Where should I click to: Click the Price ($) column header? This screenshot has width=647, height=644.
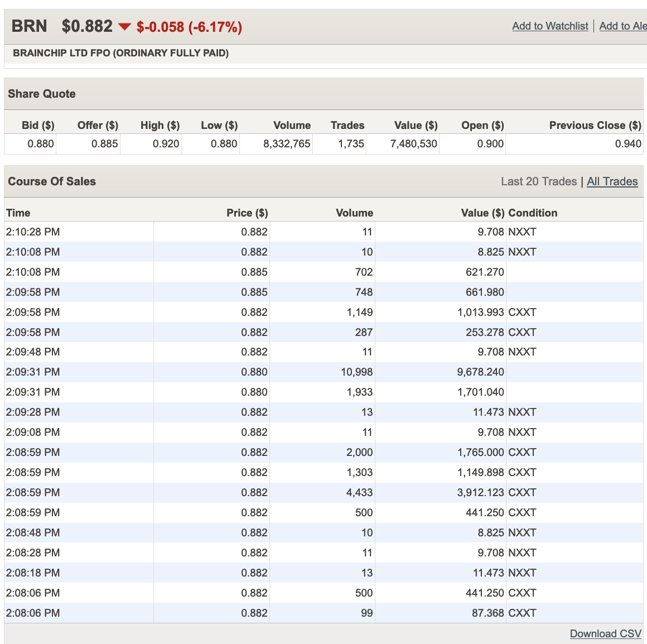tap(247, 213)
